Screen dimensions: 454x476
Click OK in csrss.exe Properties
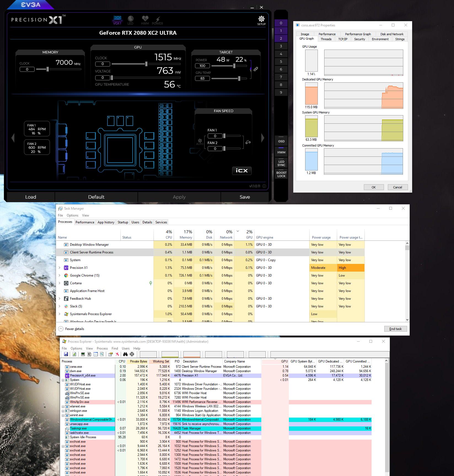[x=374, y=187]
